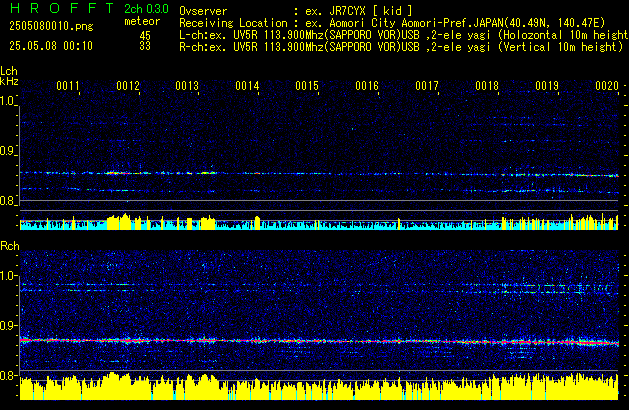
Task: Click the Rch 0.8 kHz axis label
Action: [8, 375]
